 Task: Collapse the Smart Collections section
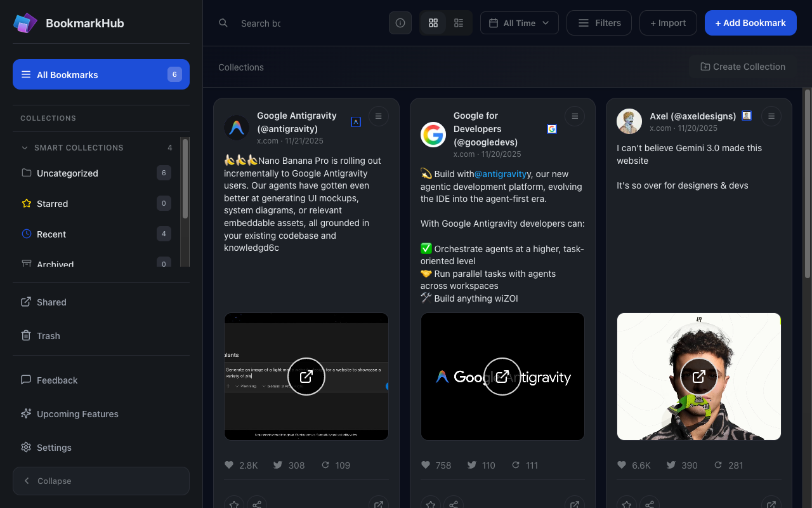pyautogui.click(x=96, y=147)
